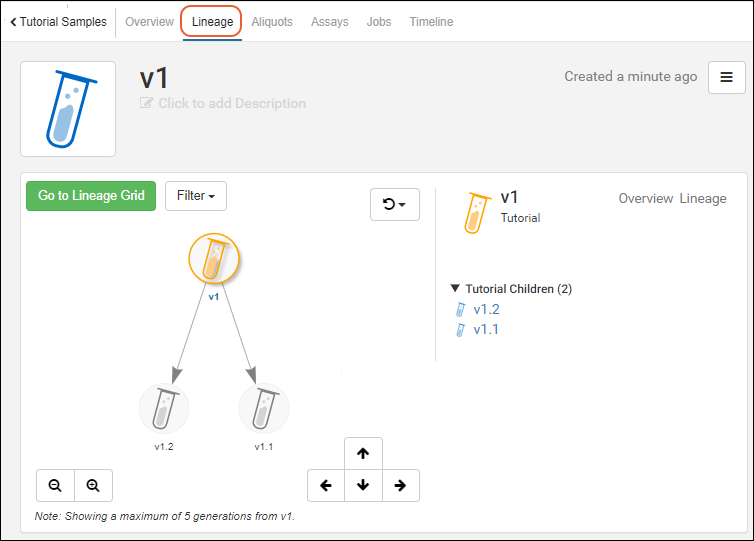Click the zoom out magnifier icon

[55, 485]
